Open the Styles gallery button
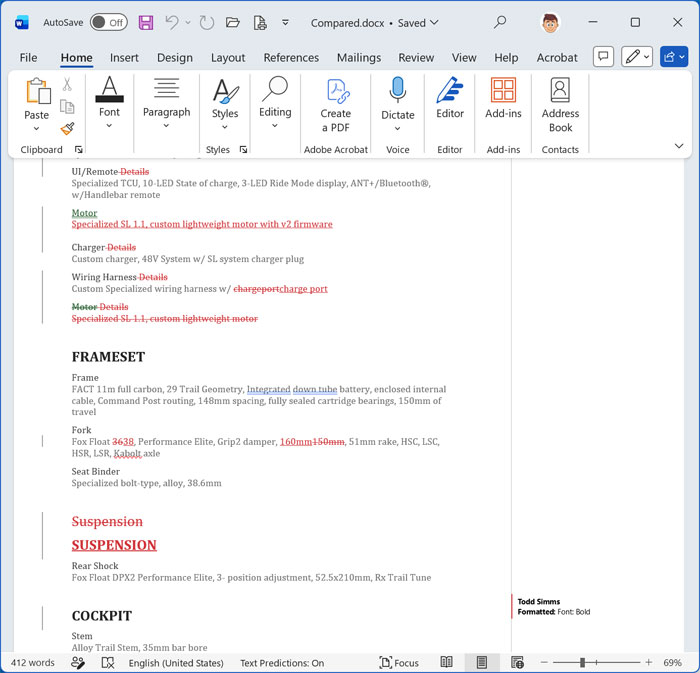The image size is (700, 673). 225,104
